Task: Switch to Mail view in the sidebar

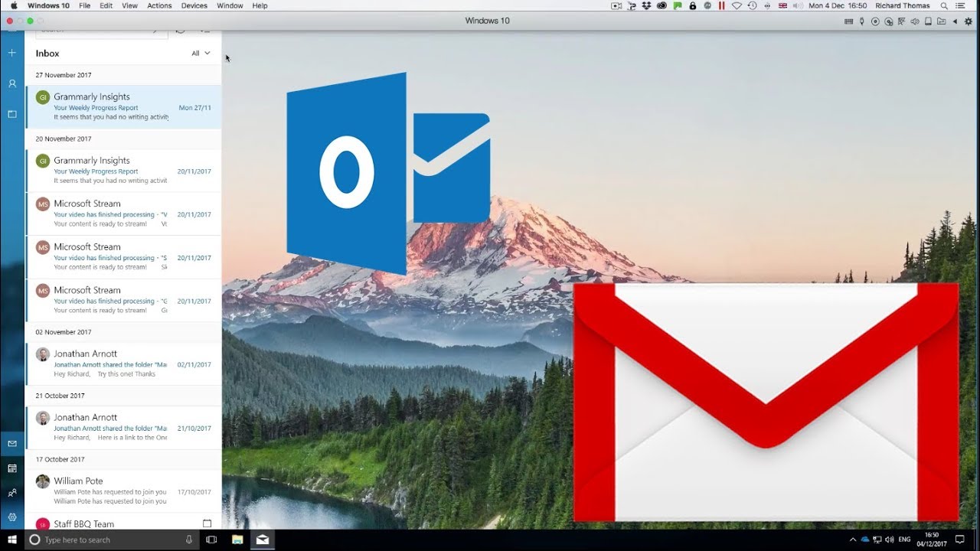Action: pos(11,444)
